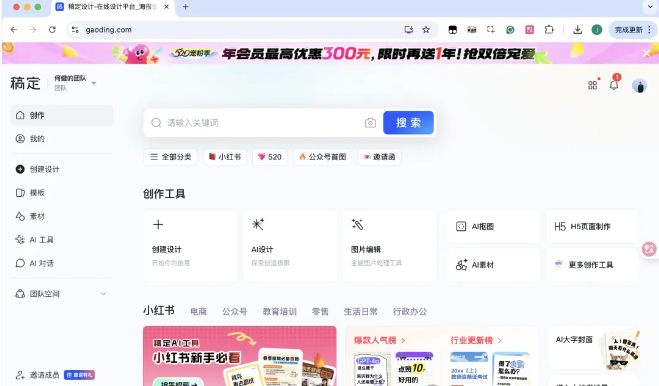Click the browser forward arrow
659x386 pixels.
pos(33,29)
